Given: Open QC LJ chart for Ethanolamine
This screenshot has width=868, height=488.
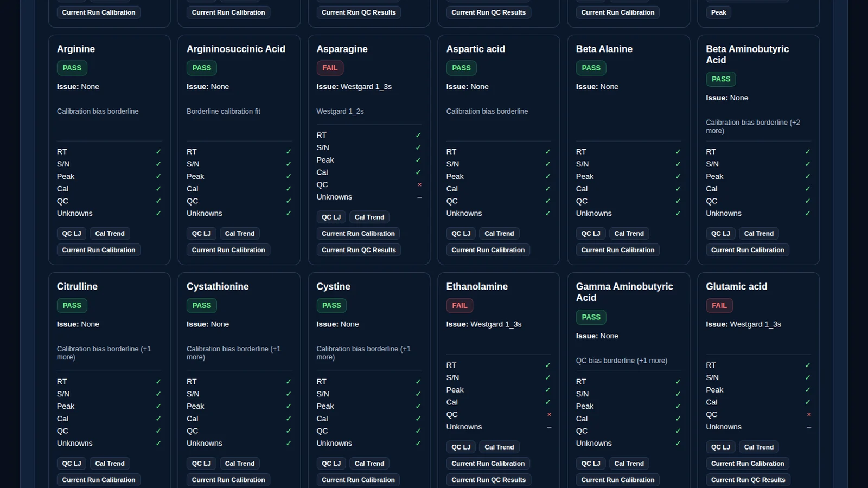Looking at the screenshot, I should pyautogui.click(x=461, y=447).
